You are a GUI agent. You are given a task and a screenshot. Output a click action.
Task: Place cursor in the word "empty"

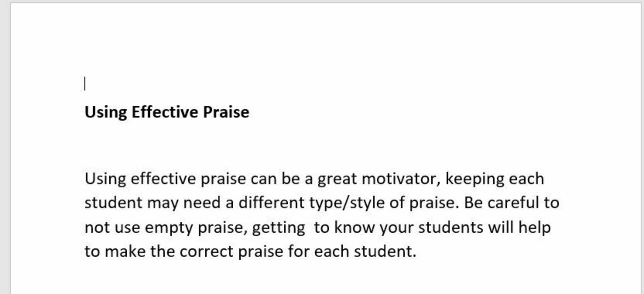(169, 227)
